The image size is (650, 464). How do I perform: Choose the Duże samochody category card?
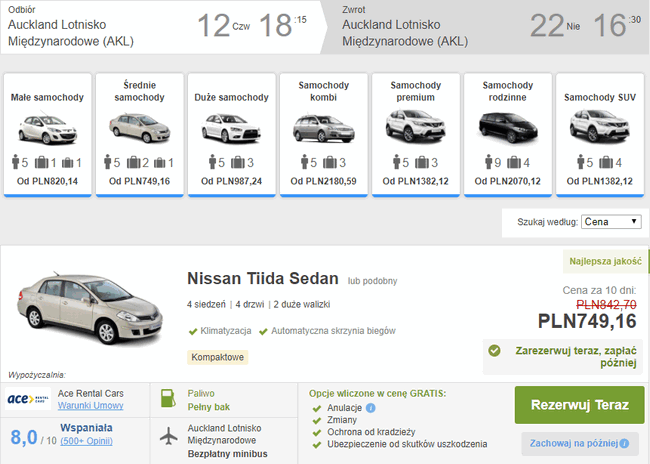232,135
